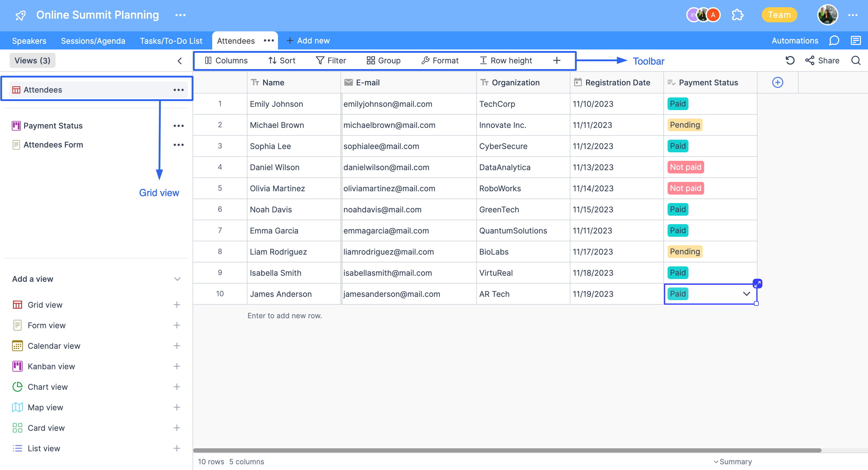This screenshot has width=868, height=470.
Task: Select the cell 'sophialee@mail.com'
Action: (x=408, y=146)
